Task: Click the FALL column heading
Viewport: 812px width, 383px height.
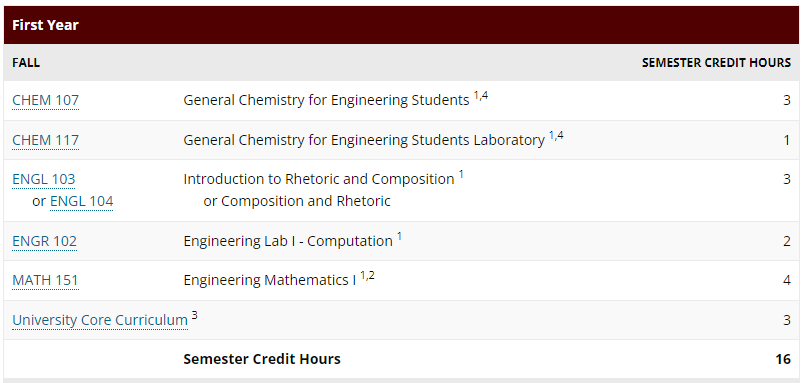Action: pos(26,63)
